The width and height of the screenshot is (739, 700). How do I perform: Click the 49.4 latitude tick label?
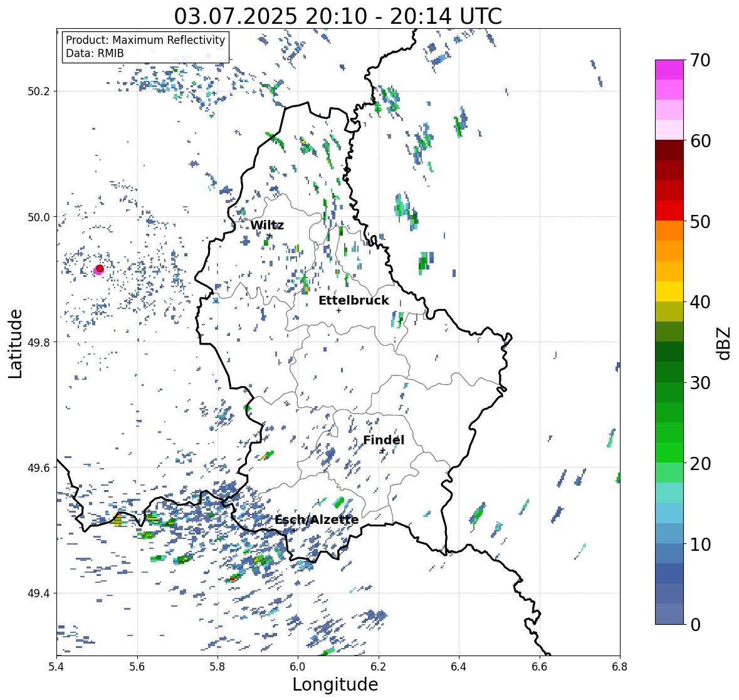pos(39,593)
